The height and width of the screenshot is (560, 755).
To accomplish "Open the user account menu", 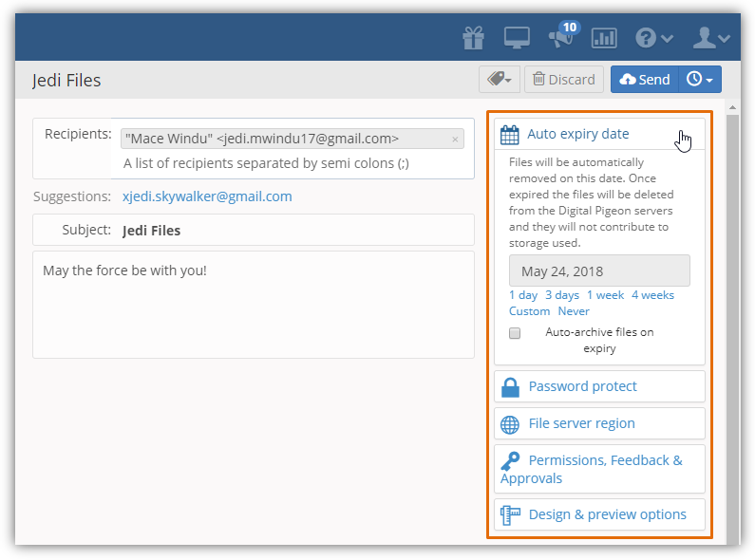I will click(710, 38).
